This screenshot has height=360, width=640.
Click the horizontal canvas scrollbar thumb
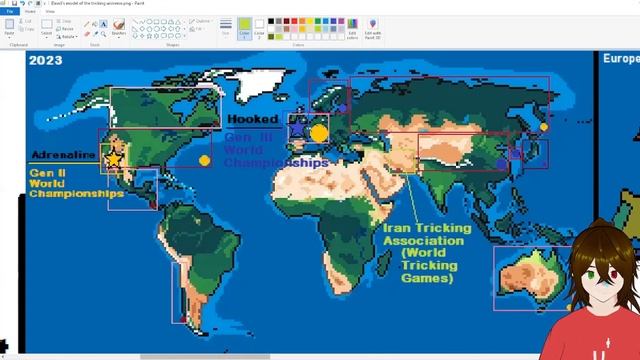(x=205, y=357)
